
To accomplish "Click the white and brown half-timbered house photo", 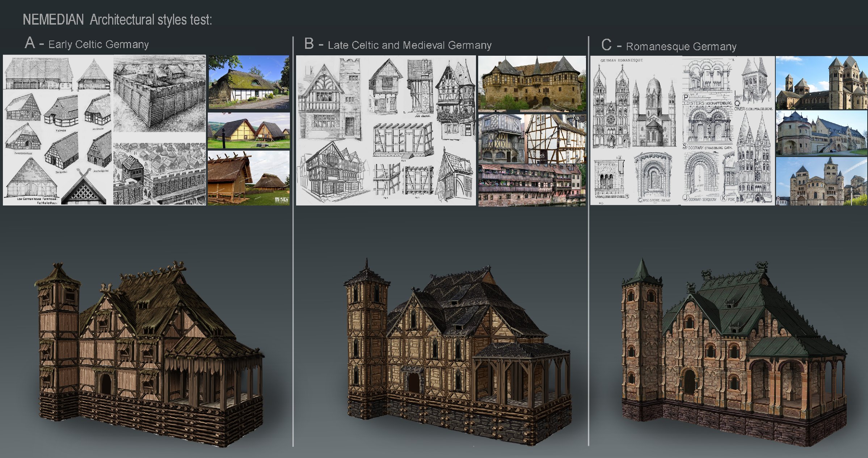I will [x=556, y=139].
